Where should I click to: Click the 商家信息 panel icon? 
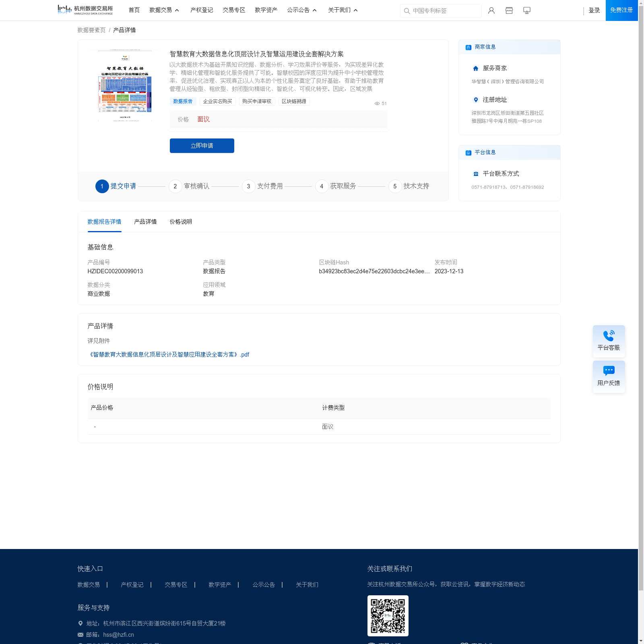coord(469,47)
